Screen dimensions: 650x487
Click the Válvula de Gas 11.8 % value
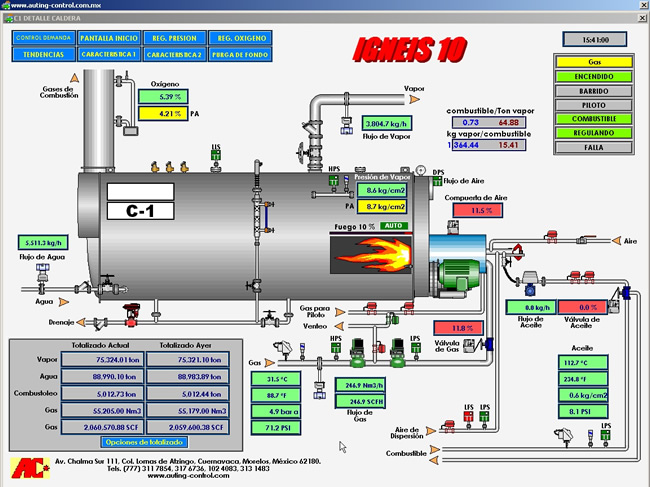click(458, 328)
